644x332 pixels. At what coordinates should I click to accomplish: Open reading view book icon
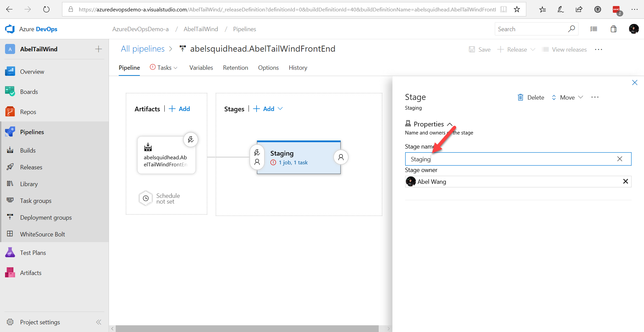503,9
